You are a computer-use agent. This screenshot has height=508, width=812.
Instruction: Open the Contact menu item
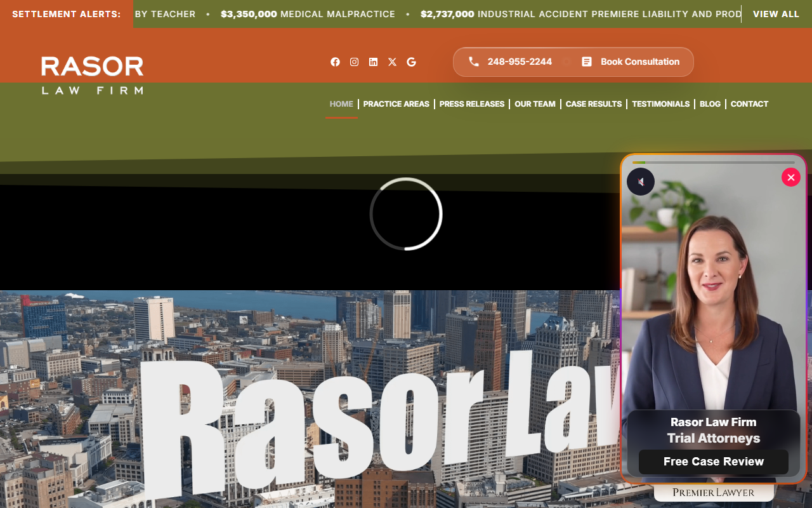click(x=749, y=104)
